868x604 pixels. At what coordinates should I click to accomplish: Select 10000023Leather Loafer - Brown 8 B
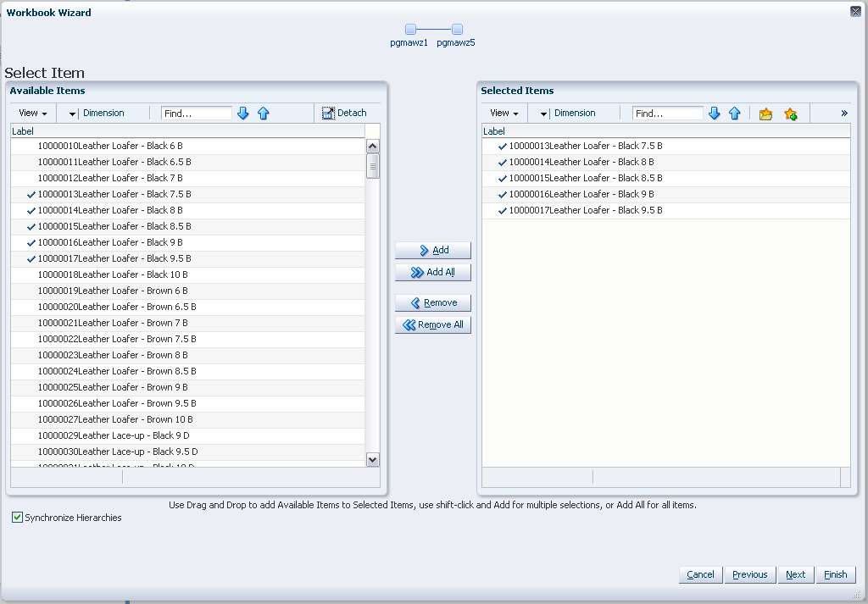point(187,355)
